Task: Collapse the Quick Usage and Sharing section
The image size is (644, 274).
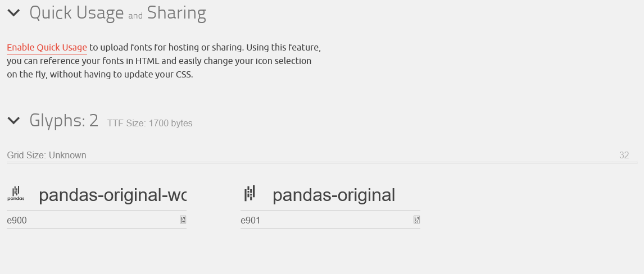Action: (13, 13)
